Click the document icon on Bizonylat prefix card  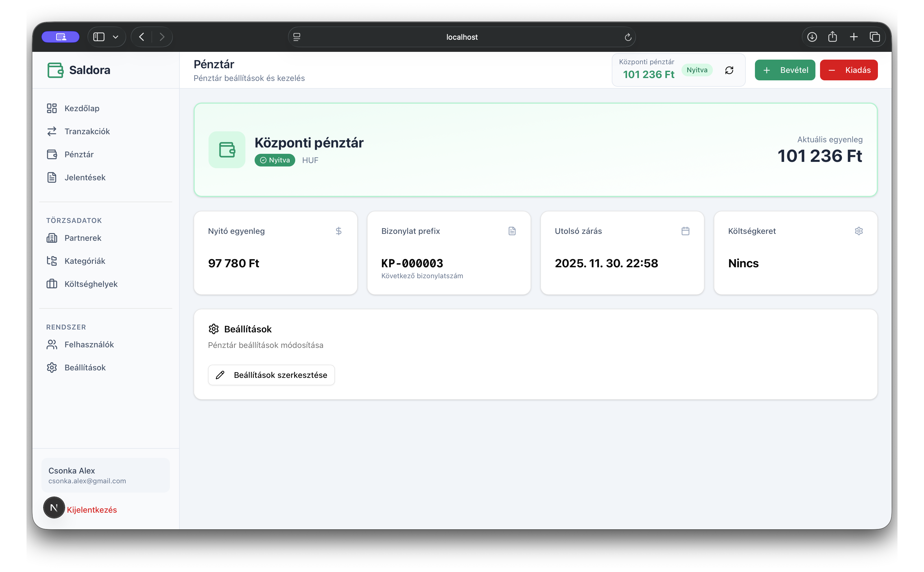click(x=512, y=231)
